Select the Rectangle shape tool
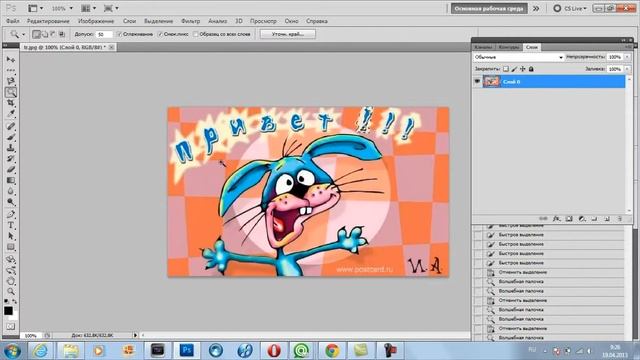 point(11,247)
